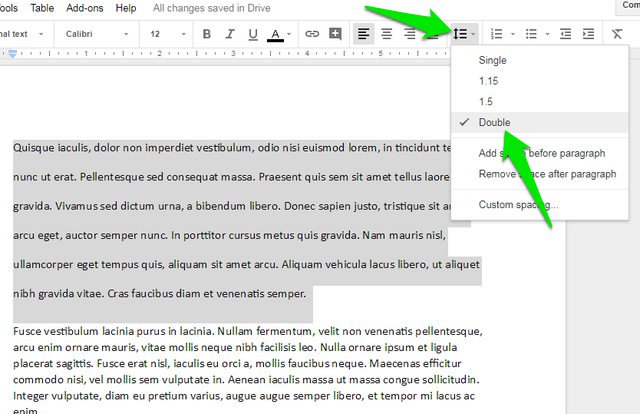Click the blue indent marker on the ruler
Viewport: 640px width, 414px height.
13,53
